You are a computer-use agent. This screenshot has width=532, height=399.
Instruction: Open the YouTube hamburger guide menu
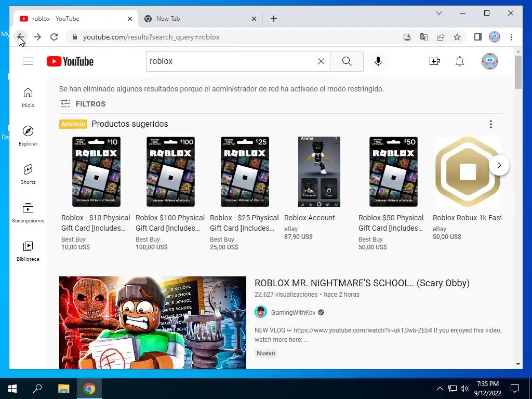coord(28,61)
